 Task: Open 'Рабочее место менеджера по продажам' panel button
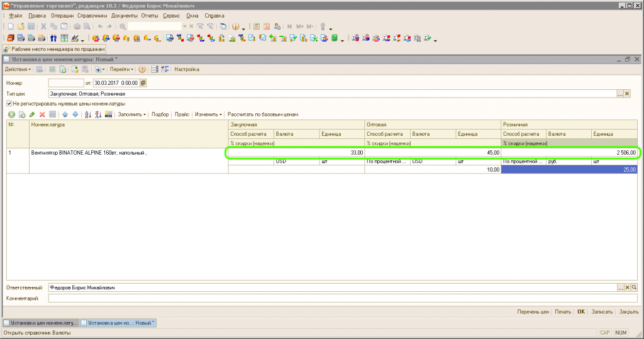(x=54, y=49)
